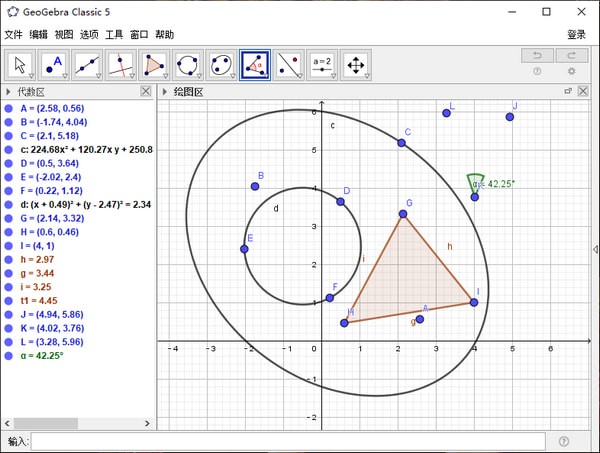Select the Move Graphics View tool
Viewport: 600px width, 453px height.
(355, 64)
